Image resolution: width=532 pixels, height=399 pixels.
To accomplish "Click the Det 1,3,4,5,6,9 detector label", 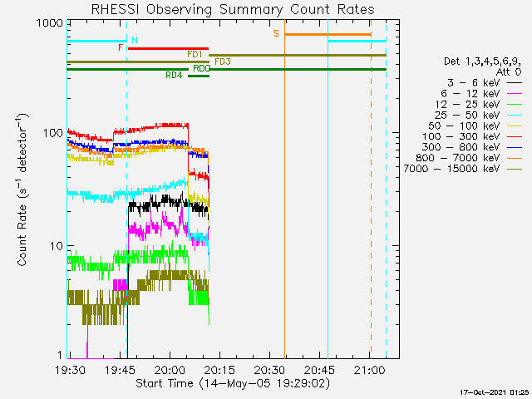I will (x=482, y=62).
